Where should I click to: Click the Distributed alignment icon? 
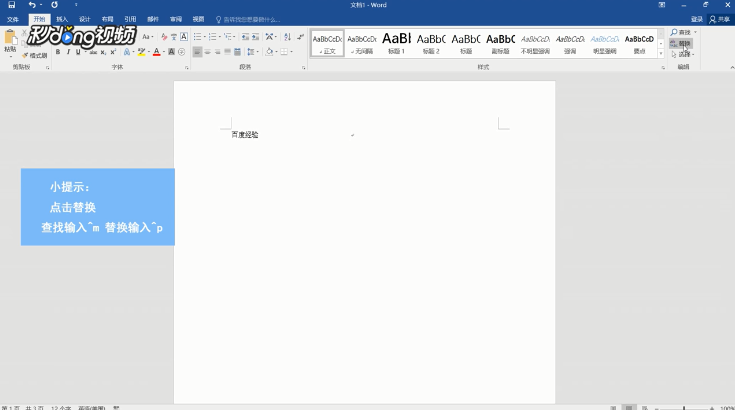point(237,52)
